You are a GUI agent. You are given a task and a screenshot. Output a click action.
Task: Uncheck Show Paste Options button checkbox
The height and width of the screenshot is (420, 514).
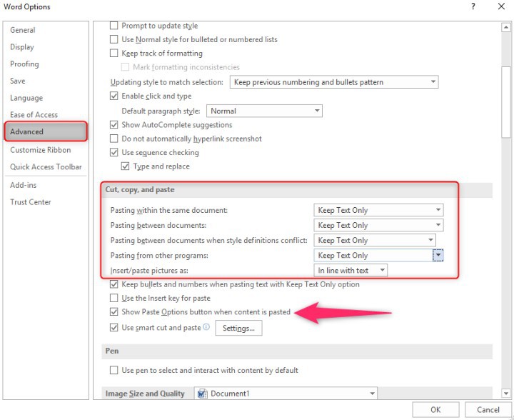pos(114,312)
